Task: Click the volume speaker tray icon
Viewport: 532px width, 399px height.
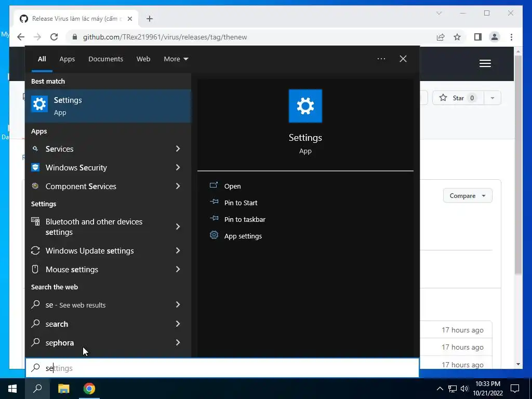Action: point(464,389)
